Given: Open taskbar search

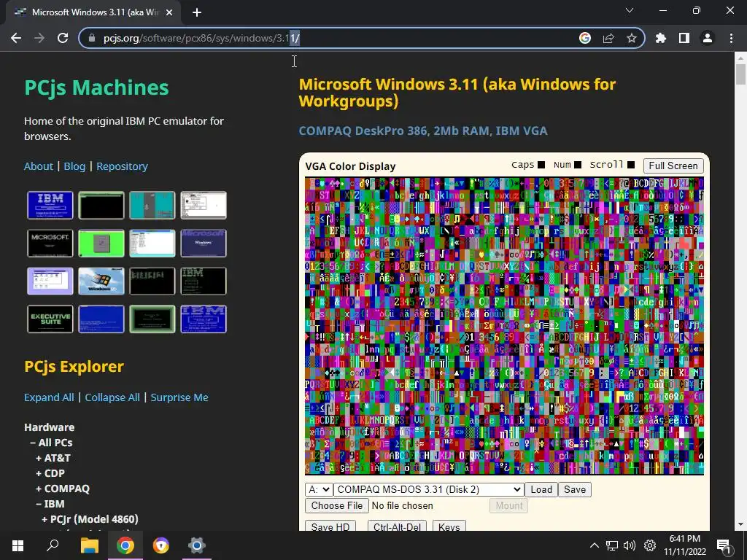Looking at the screenshot, I should pos(53,545).
